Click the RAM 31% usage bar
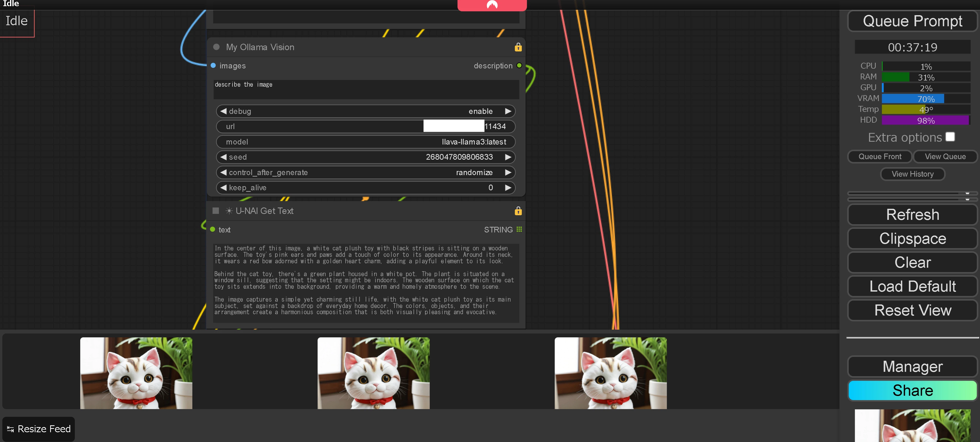The image size is (980, 442). 925,77
